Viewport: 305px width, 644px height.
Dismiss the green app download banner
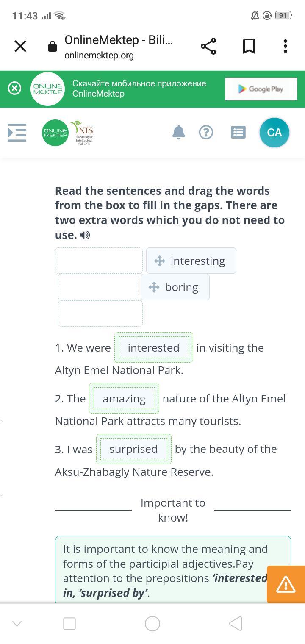15,89
